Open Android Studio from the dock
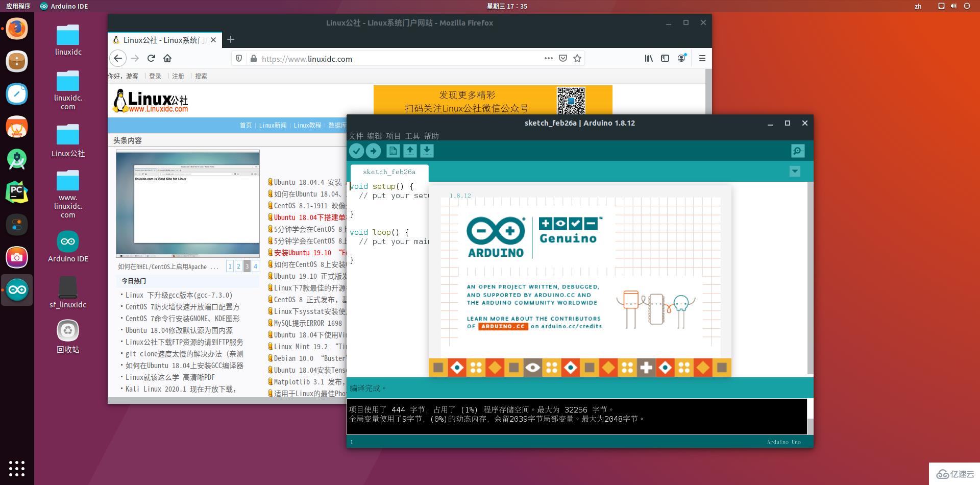Screen dimensions: 980x485 click(x=17, y=159)
